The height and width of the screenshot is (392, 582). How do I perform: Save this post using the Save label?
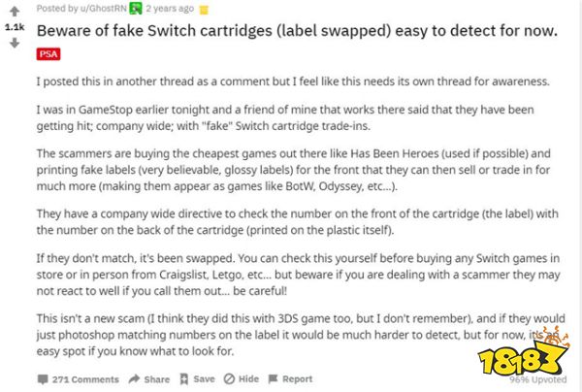(x=204, y=379)
